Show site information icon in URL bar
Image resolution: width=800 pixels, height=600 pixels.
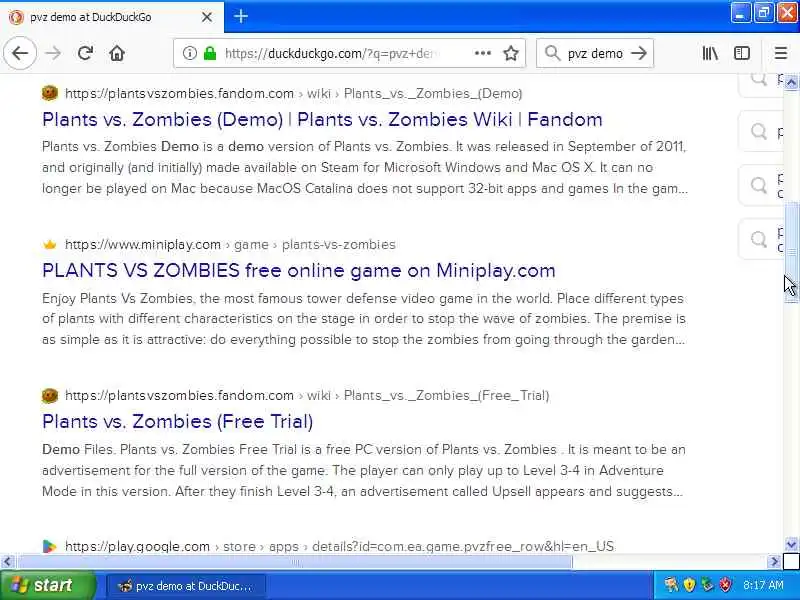tap(189, 53)
